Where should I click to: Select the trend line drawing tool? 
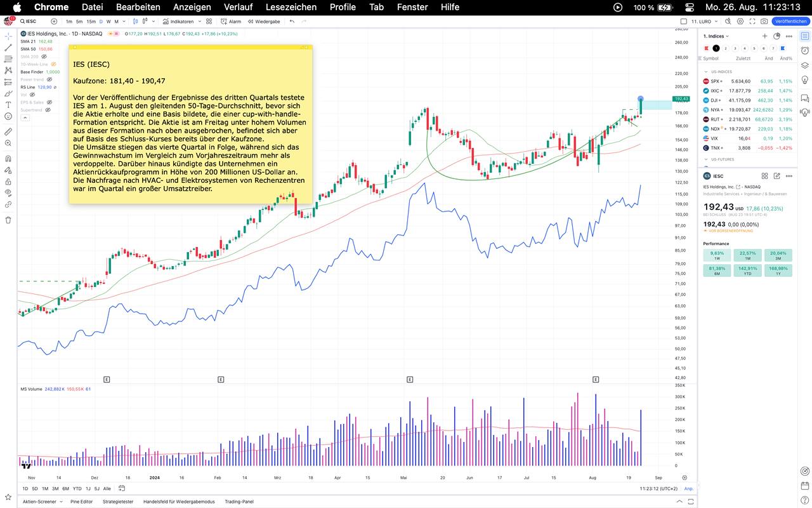(x=8, y=48)
